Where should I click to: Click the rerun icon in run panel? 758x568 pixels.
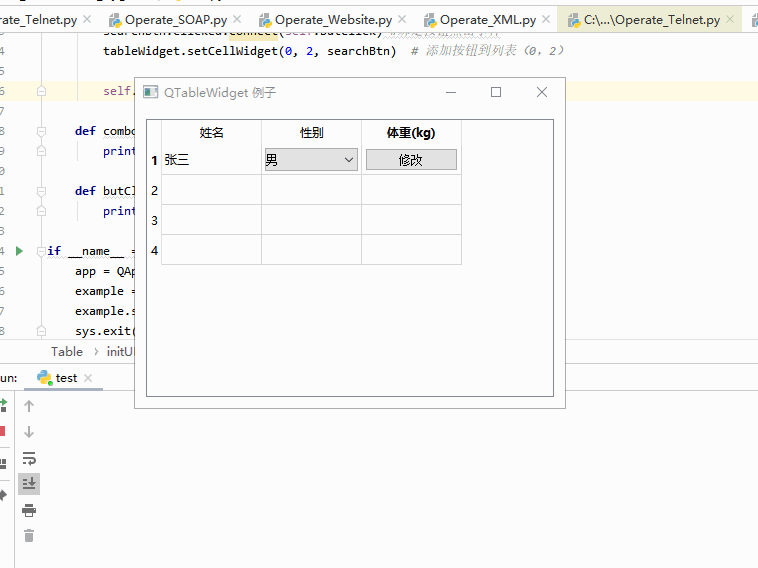pyautogui.click(x=3, y=405)
